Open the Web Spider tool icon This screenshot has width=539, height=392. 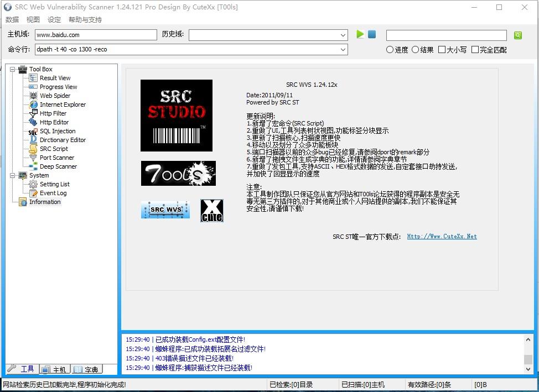(33, 96)
